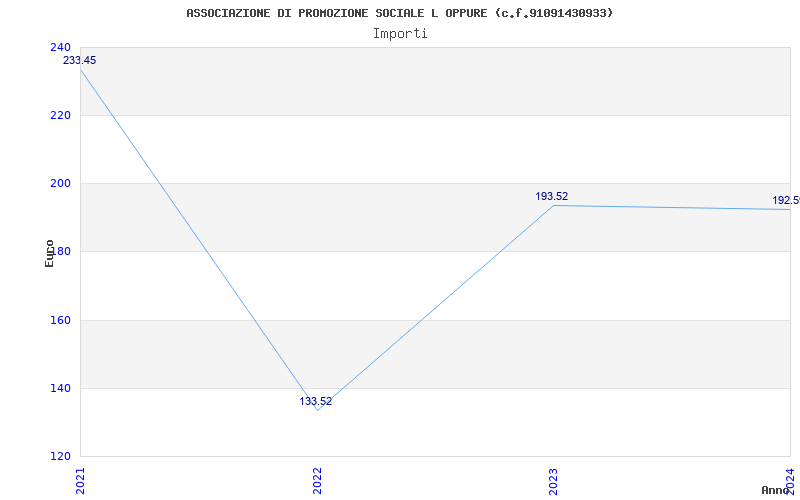Click the rising line between 2022 and 2023
This screenshot has width=800, height=500.
click(x=435, y=308)
